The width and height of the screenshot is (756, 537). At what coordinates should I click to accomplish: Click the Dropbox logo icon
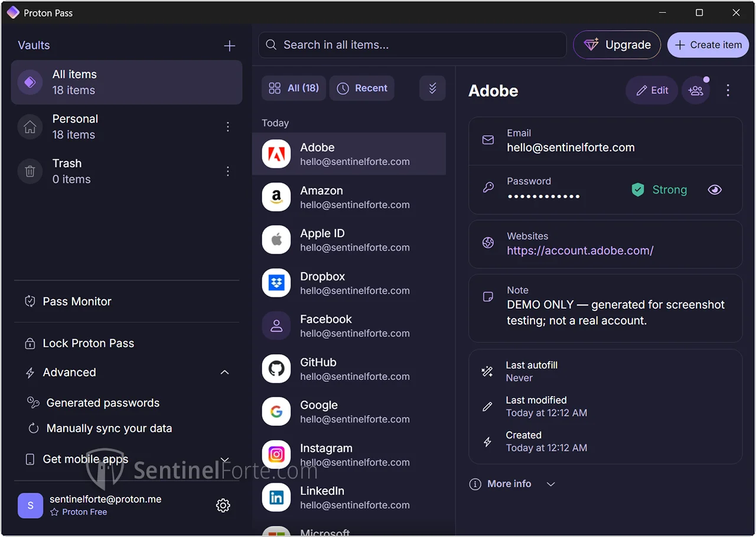point(276,283)
